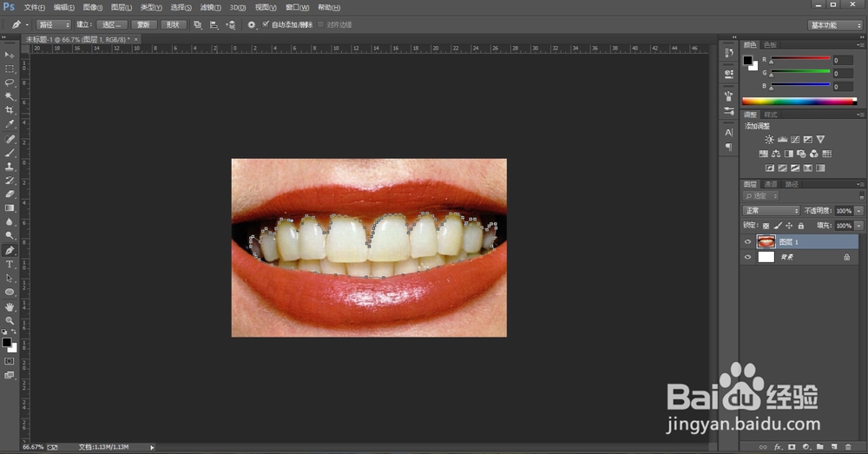Click 形状 shape button
The height and width of the screenshot is (454, 868).
[174, 25]
